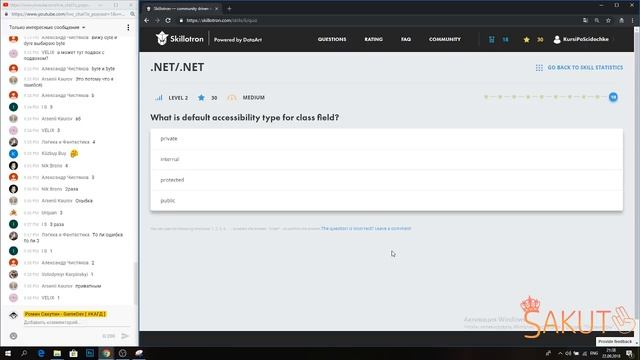
Task: Bookmark the page with star icon
Action: [x=608, y=20]
